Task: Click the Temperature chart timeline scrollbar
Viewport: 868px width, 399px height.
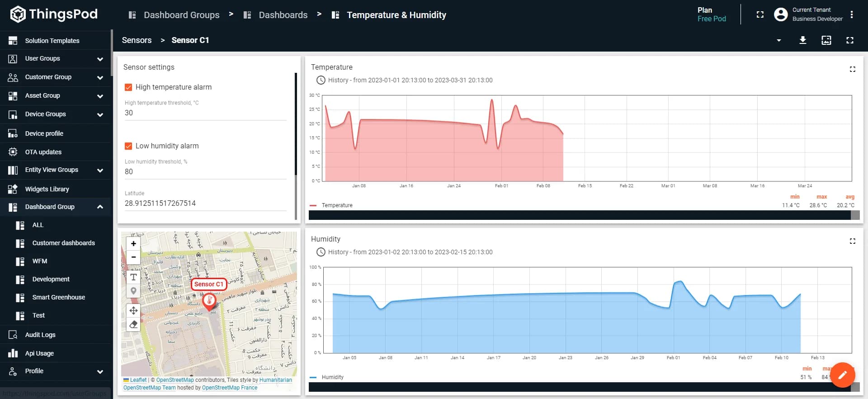Action: pyautogui.click(x=579, y=215)
